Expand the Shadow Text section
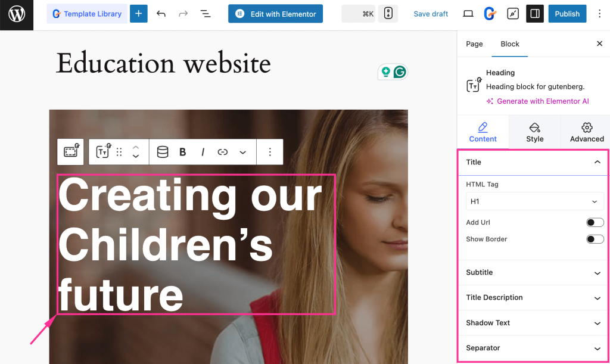The height and width of the screenshot is (364, 610). tap(533, 322)
